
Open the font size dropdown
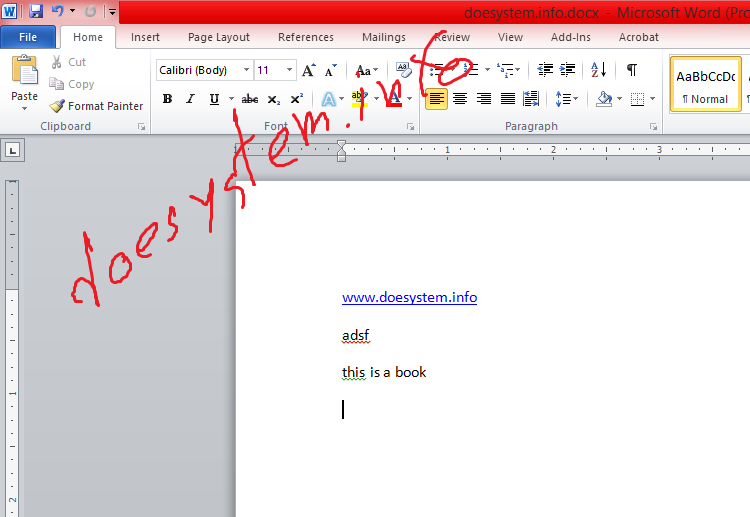click(289, 70)
